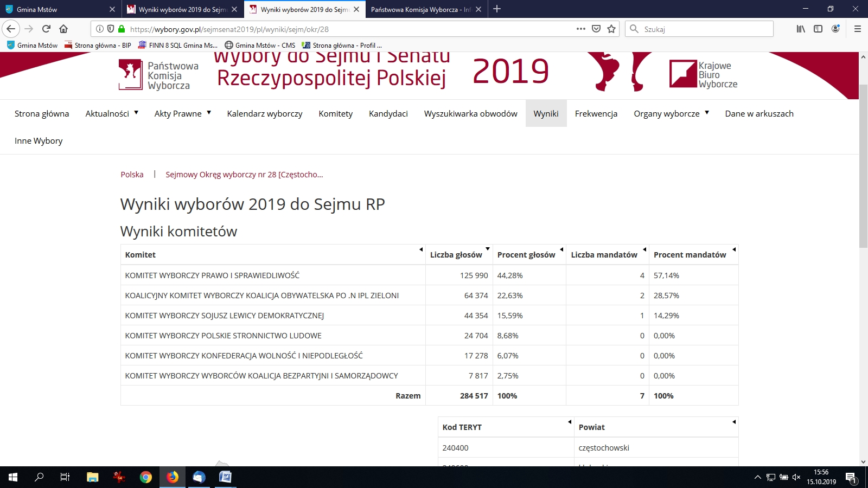Bookmark this page with the star icon
This screenshot has width=868, height=488.
(611, 29)
